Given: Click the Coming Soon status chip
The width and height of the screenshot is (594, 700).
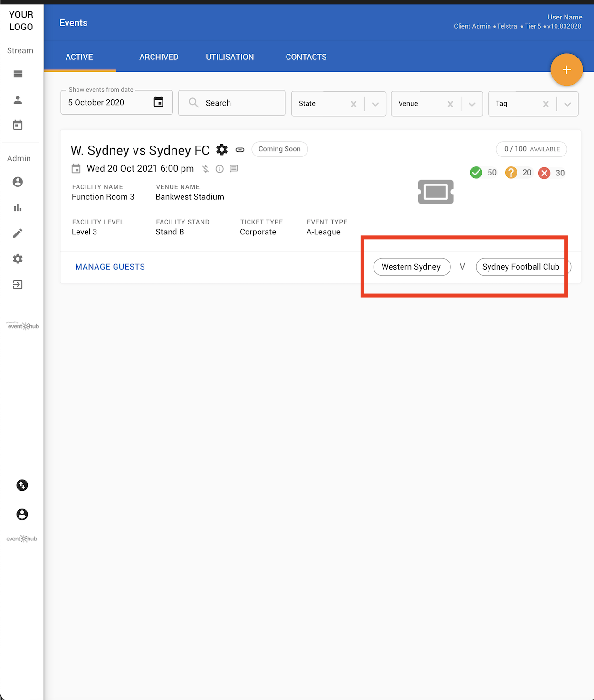Looking at the screenshot, I should [279, 149].
